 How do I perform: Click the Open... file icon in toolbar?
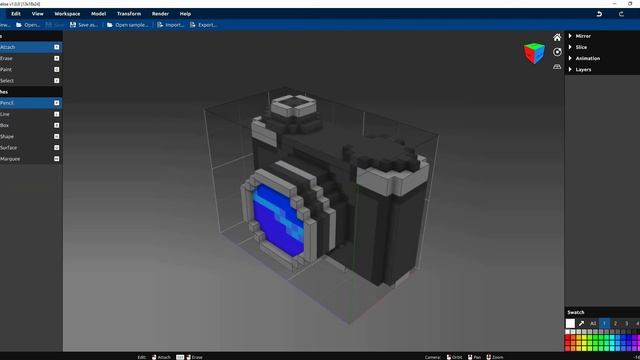(x=19, y=25)
